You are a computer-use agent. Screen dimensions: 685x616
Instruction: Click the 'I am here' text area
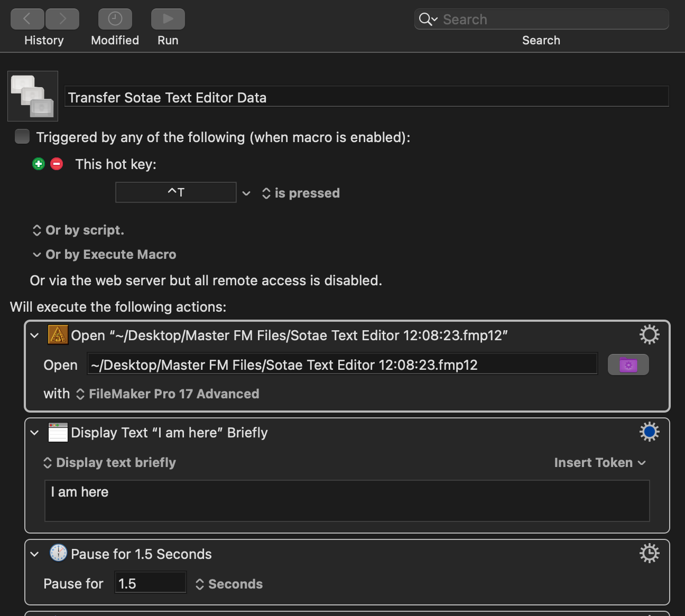point(347,501)
